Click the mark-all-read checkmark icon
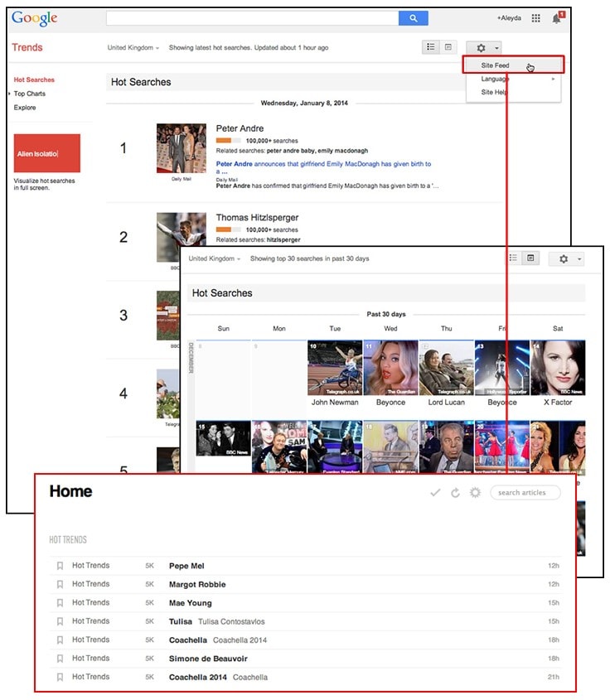 click(x=435, y=493)
